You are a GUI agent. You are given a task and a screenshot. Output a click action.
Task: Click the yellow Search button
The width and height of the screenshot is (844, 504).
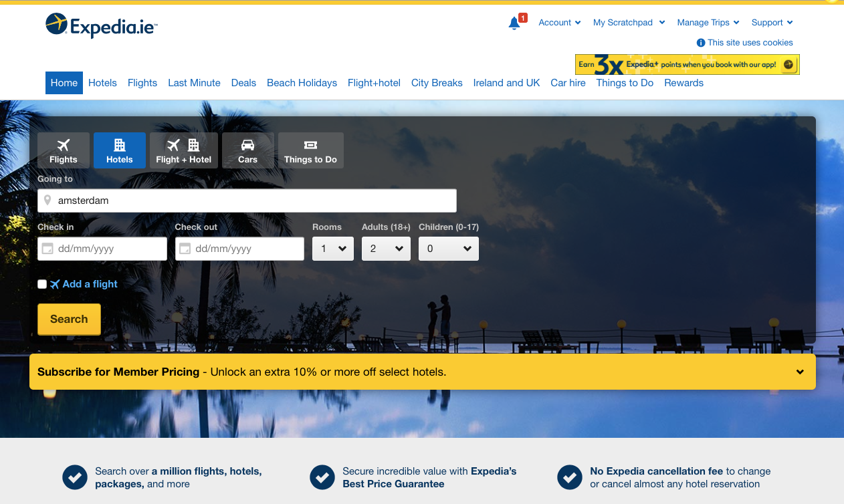(69, 320)
